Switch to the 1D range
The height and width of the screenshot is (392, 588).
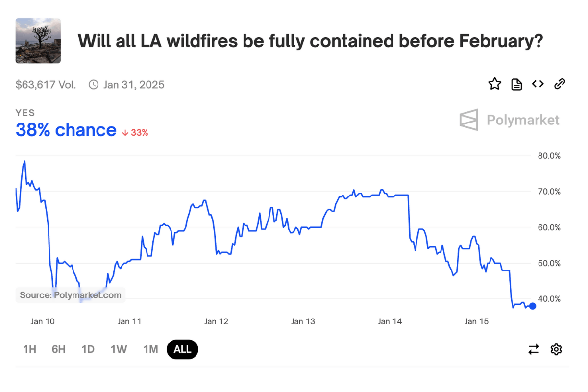point(88,349)
